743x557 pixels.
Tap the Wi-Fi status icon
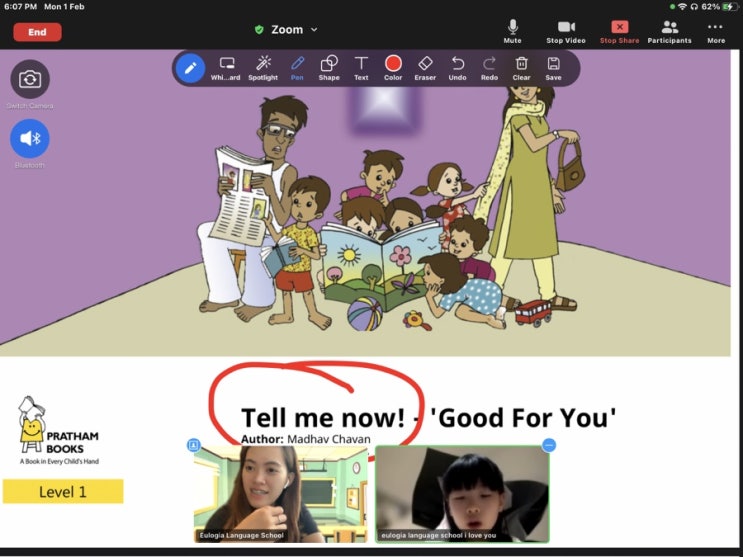(x=682, y=7)
